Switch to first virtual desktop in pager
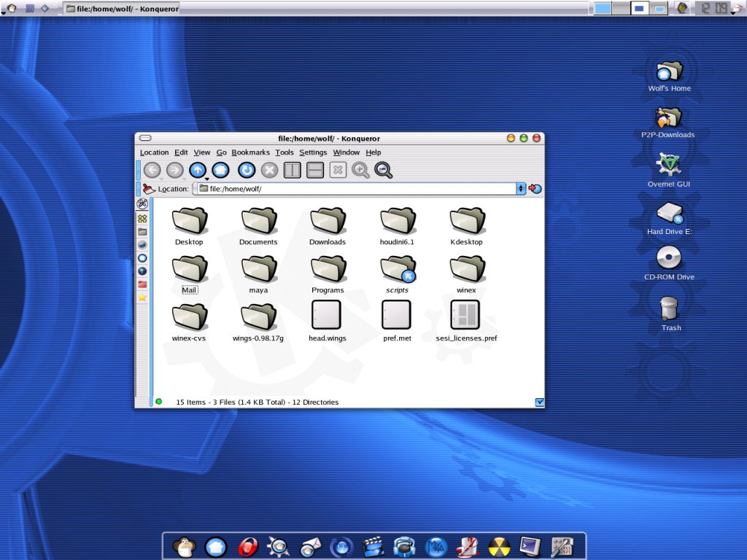Viewport: 747px width, 560px height. (x=603, y=8)
